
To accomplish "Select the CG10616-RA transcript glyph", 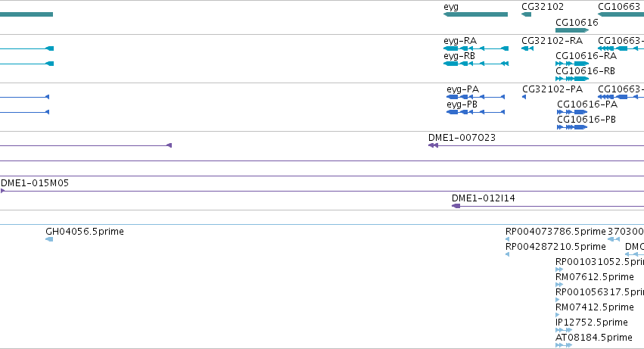I will click(x=572, y=64).
